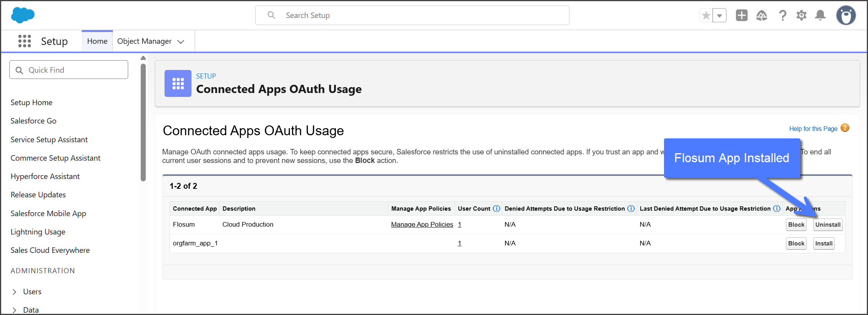Open the global actions plus icon
This screenshot has width=868, height=315.
point(741,15)
